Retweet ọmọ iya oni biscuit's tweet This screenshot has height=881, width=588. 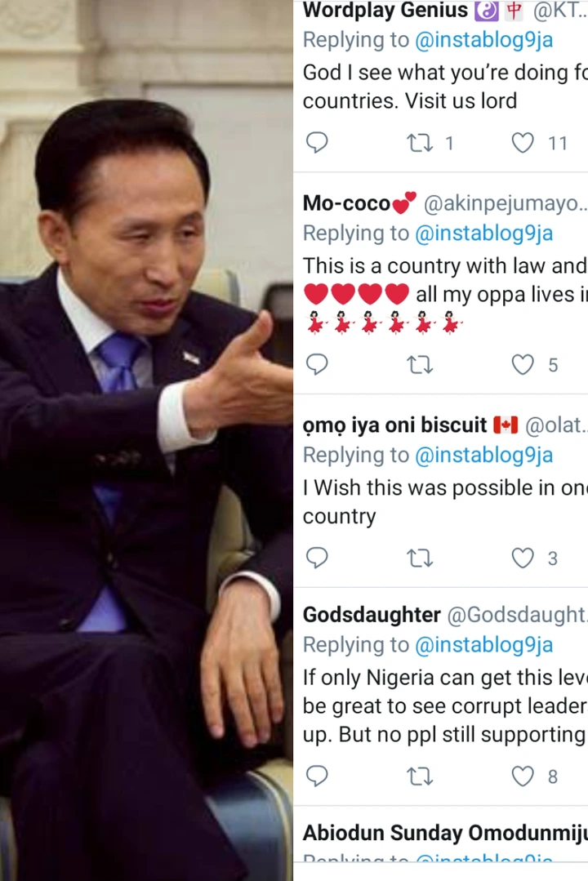pos(420,558)
